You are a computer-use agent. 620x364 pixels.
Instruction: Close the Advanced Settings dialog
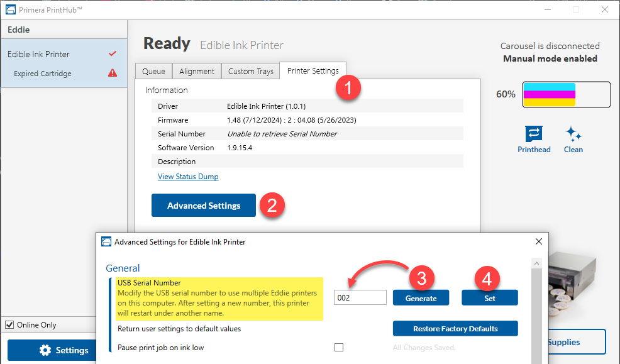(x=538, y=241)
